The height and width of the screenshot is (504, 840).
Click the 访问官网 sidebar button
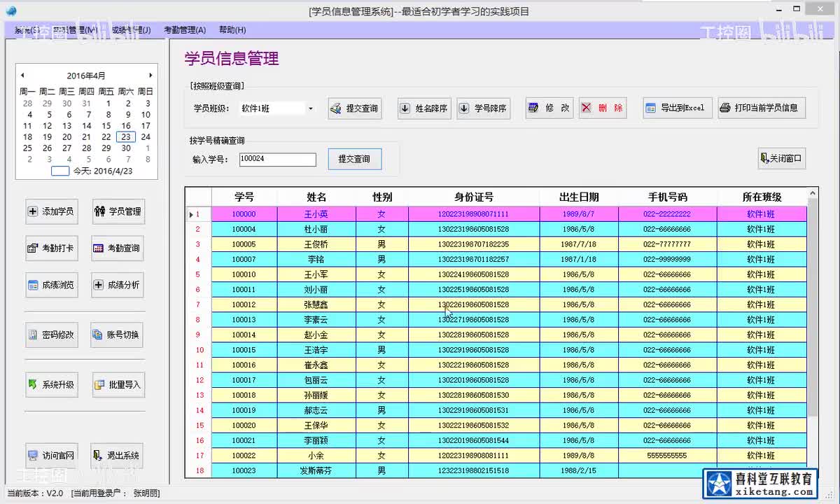click(x=51, y=455)
